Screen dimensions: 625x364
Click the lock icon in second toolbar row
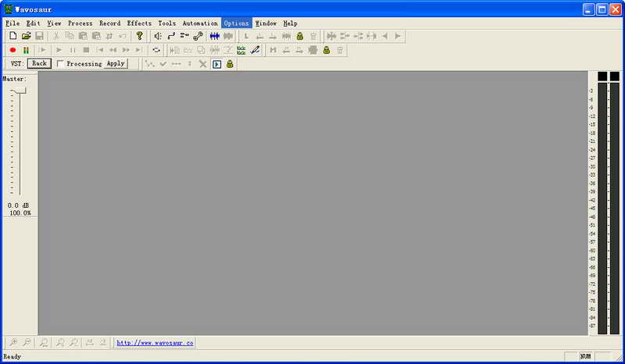(x=327, y=50)
